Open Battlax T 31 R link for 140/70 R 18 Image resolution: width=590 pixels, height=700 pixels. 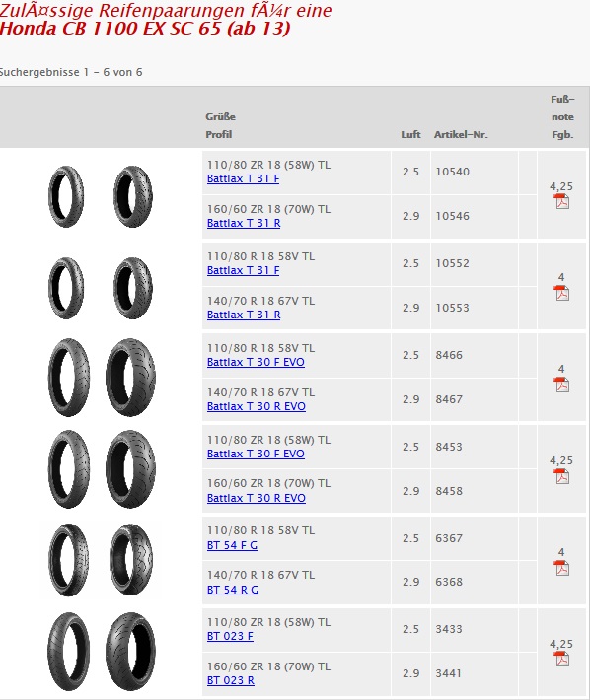244,315
